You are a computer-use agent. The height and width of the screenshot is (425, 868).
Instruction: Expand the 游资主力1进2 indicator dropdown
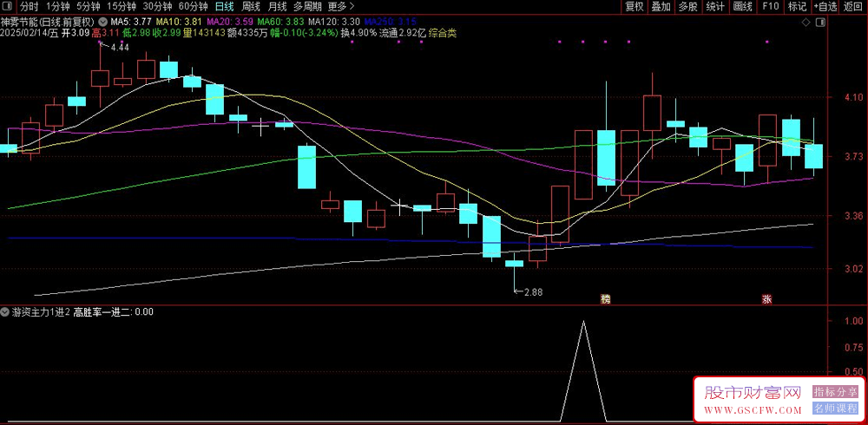[x=5, y=312]
